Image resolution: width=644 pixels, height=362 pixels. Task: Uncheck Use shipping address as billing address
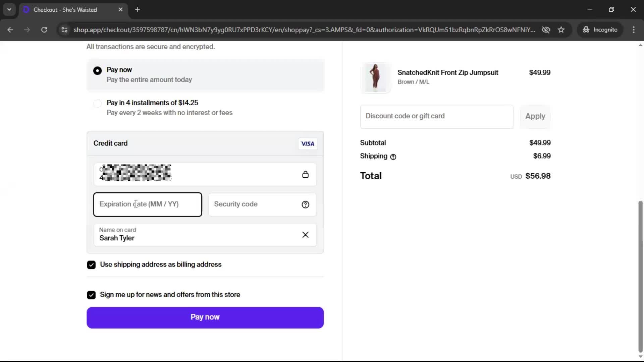tap(91, 265)
